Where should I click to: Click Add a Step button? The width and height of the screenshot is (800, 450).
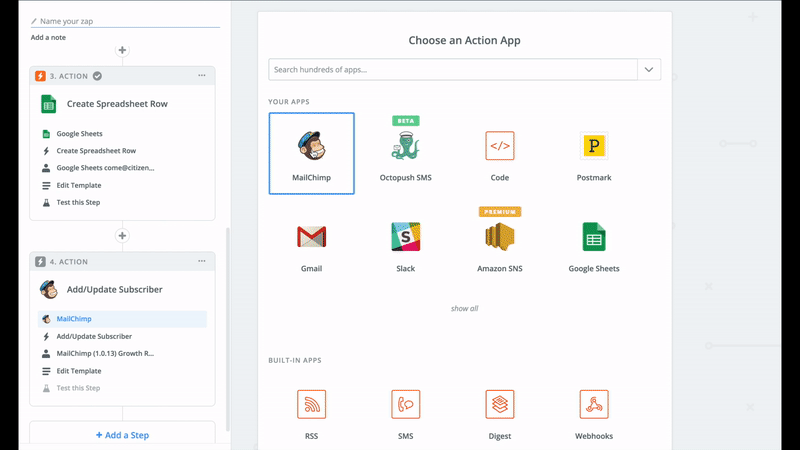[122, 435]
